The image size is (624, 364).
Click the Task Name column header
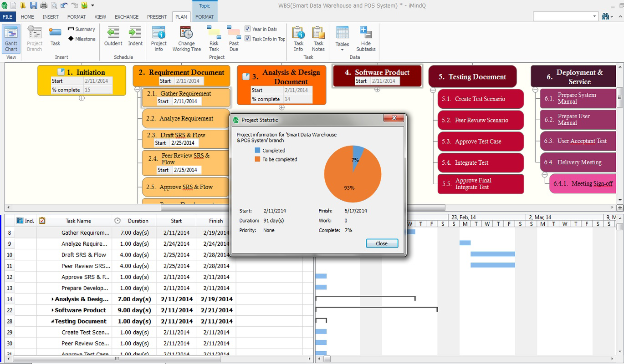[x=78, y=221]
